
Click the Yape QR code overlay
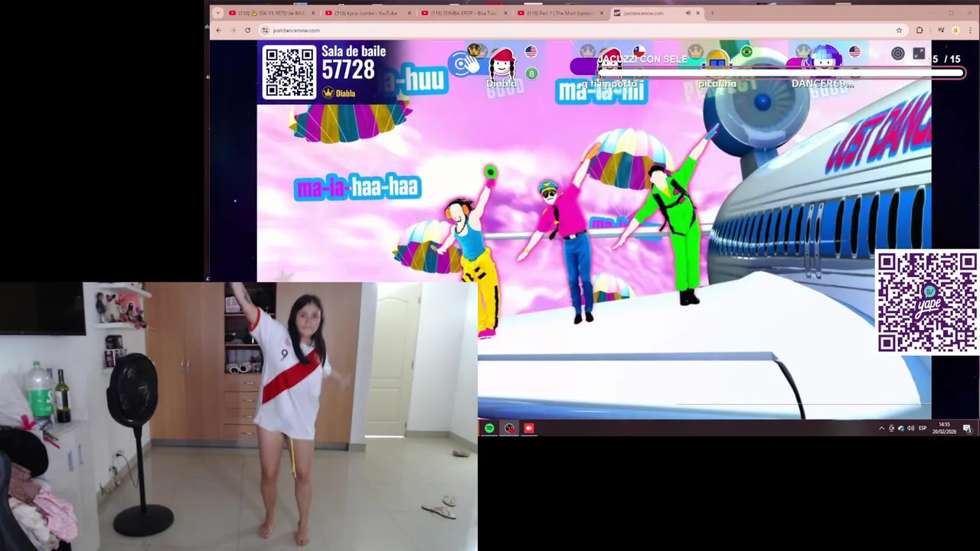coord(926,302)
